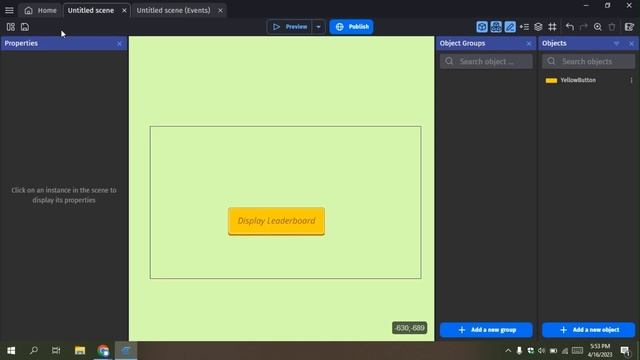This screenshot has width=640, height=360.
Task: Show hidden system tray icons
Action: 508,351
